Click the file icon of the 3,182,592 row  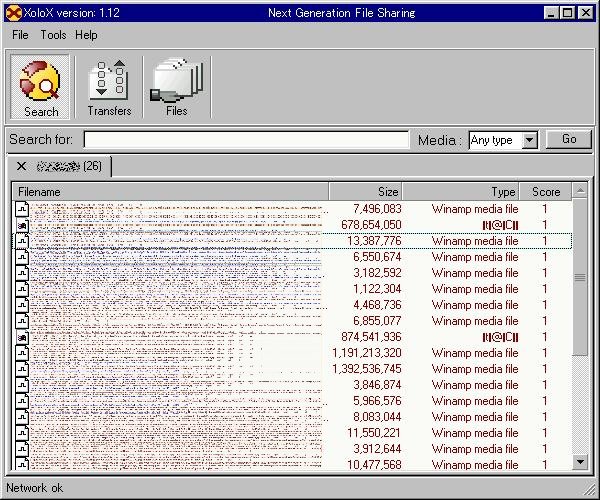22,273
